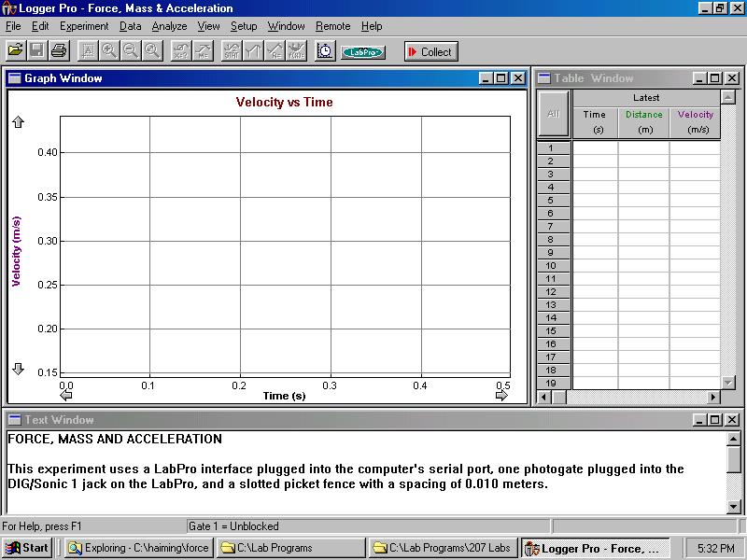Click the Examine (X=?) tool icon

click(x=181, y=50)
